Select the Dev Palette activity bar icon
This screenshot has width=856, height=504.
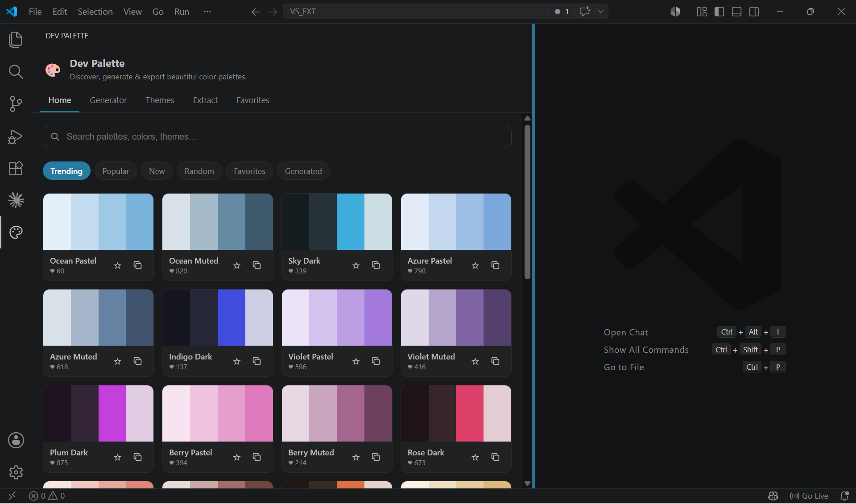click(x=16, y=232)
